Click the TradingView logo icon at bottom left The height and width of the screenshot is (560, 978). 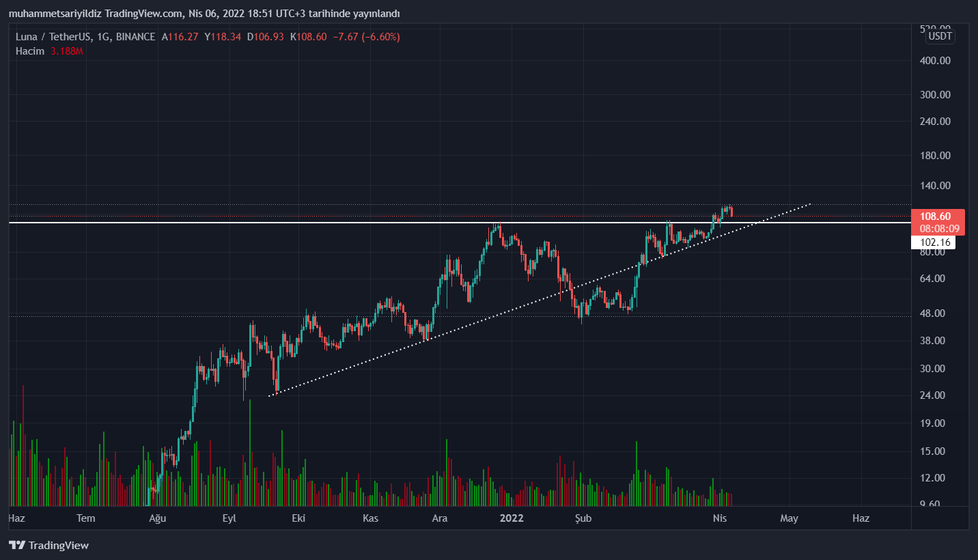tap(17, 545)
